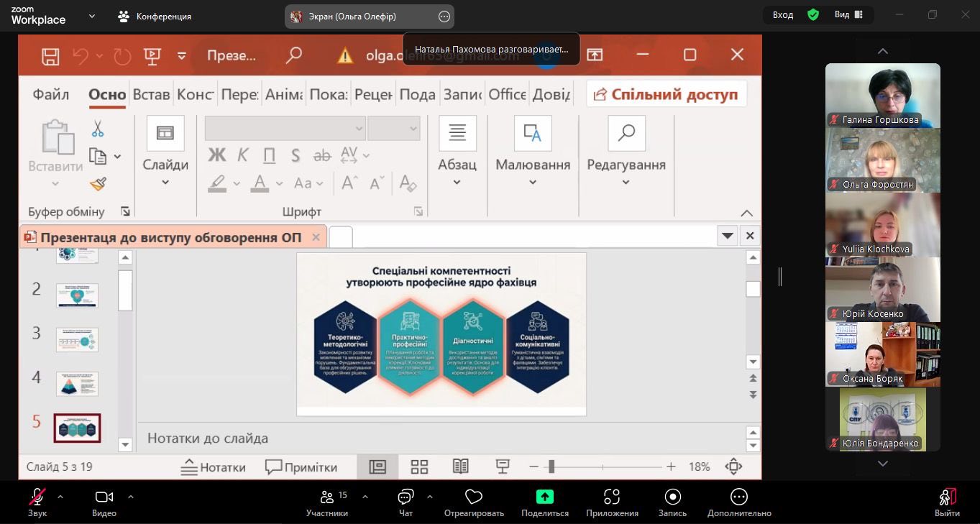Click fit slide to window icon
Image resolution: width=980 pixels, height=524 pixels.
click(733, 467)
